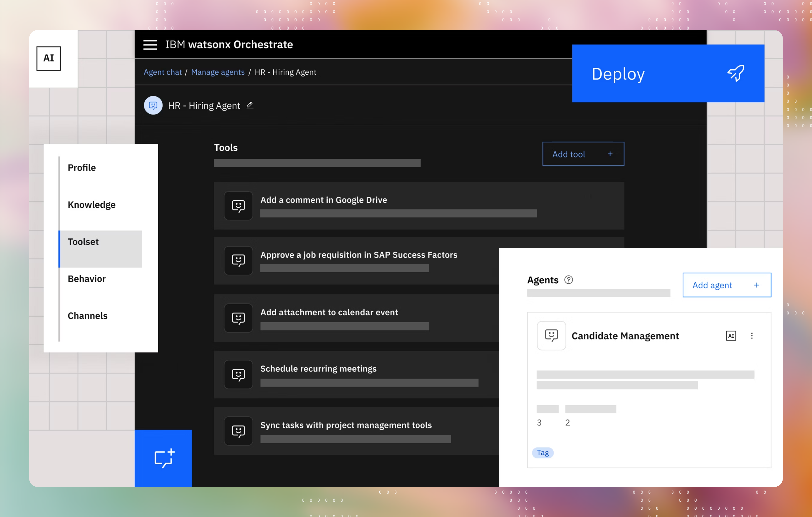Click the 'Tools' section heading

(226, 148)
